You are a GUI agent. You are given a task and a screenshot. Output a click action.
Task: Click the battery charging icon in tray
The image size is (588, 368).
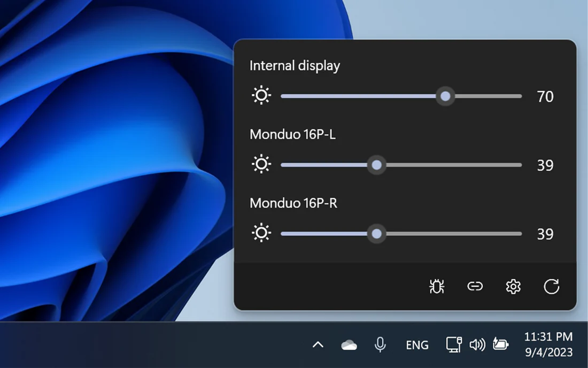(x=500, y=343)
